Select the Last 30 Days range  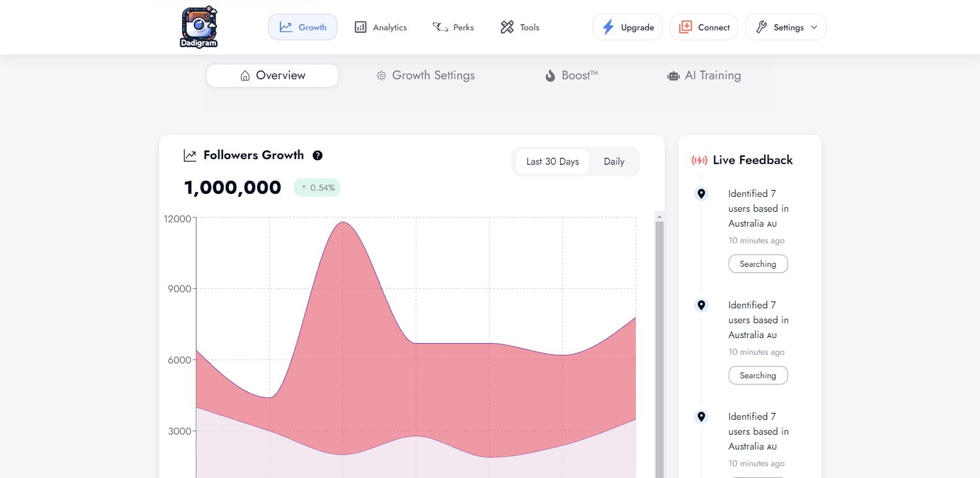click(x=552, y=162)
